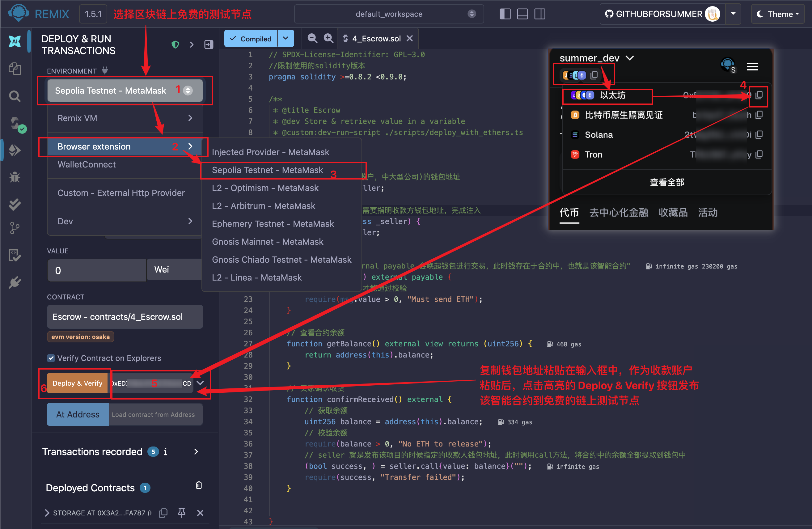
Task: Copy the 以太坊 address in MetaMask
Action: pyautogui.click(x=759, y=95)
